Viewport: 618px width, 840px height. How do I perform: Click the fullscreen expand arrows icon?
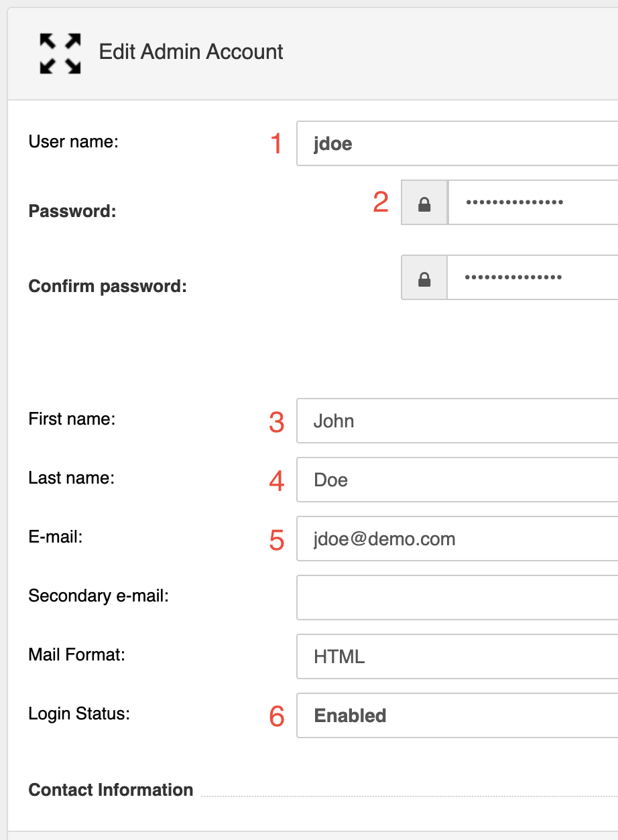(60, 53)
